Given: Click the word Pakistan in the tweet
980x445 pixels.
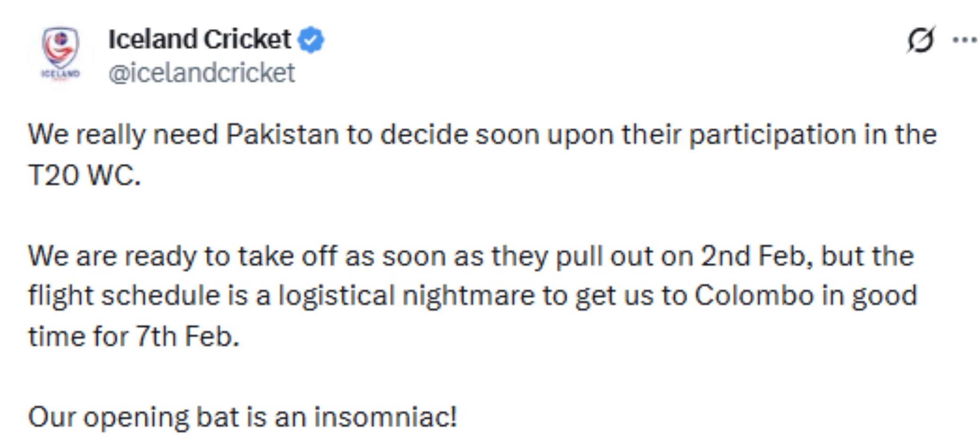Looking at the screenshot, I should 282,134.
